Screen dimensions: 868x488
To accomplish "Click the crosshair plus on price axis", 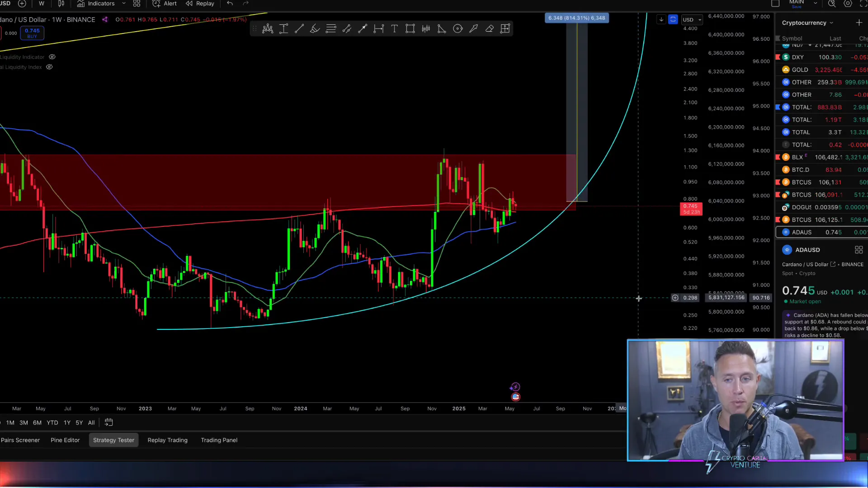I will [675, 298].
